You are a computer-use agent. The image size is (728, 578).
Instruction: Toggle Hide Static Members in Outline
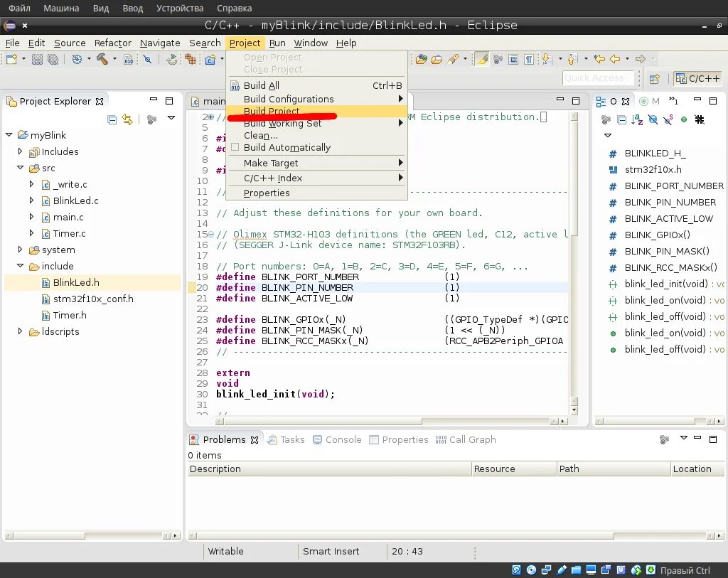(668, 119)
